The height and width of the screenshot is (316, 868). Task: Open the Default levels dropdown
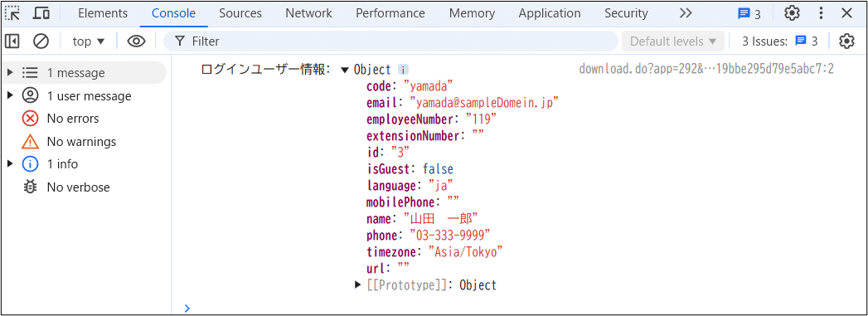pyautogui.click(x=672, y=41)
